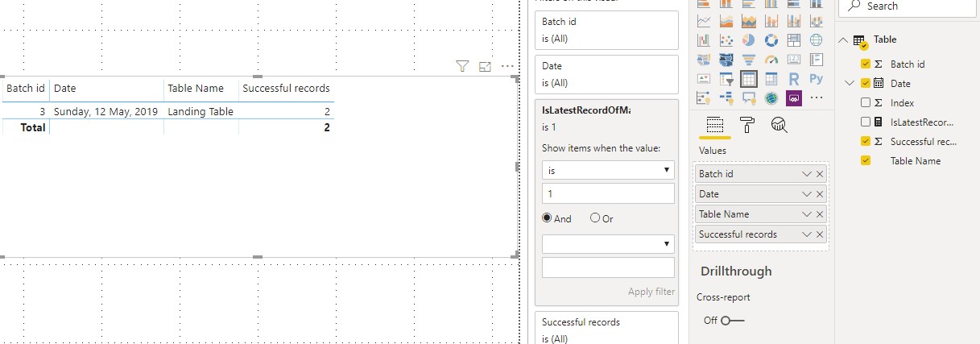The height and width of the screenshot is (344, 980).
Task: Click the visual's filter funnel icon
Action: 462,66
